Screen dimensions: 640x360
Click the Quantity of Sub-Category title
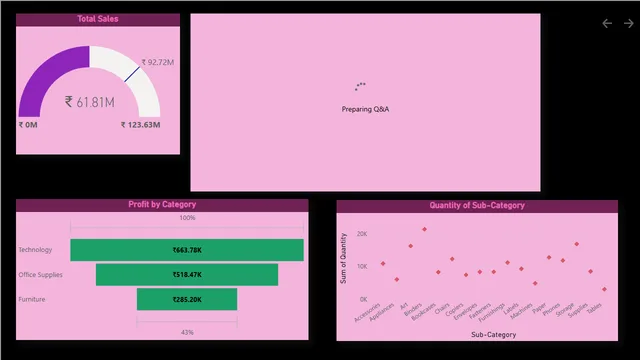pyautogui.click(x=477, y=205)
